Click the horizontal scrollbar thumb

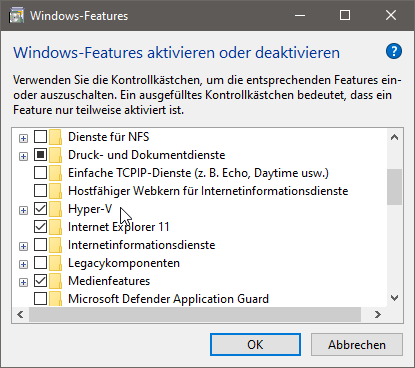pos(195,314)
